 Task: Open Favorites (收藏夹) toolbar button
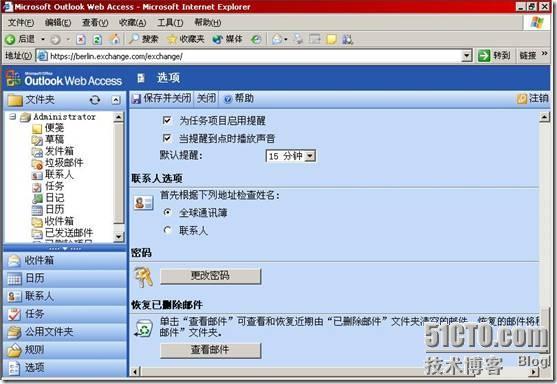coord(185,39)
